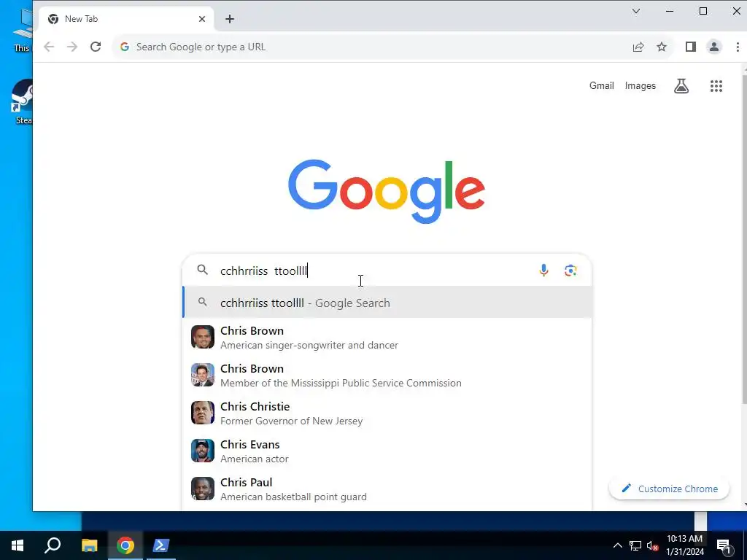Click the Chrome taskbar icon
This screenshot has height=560, width=747.
[x=125, y=545]
